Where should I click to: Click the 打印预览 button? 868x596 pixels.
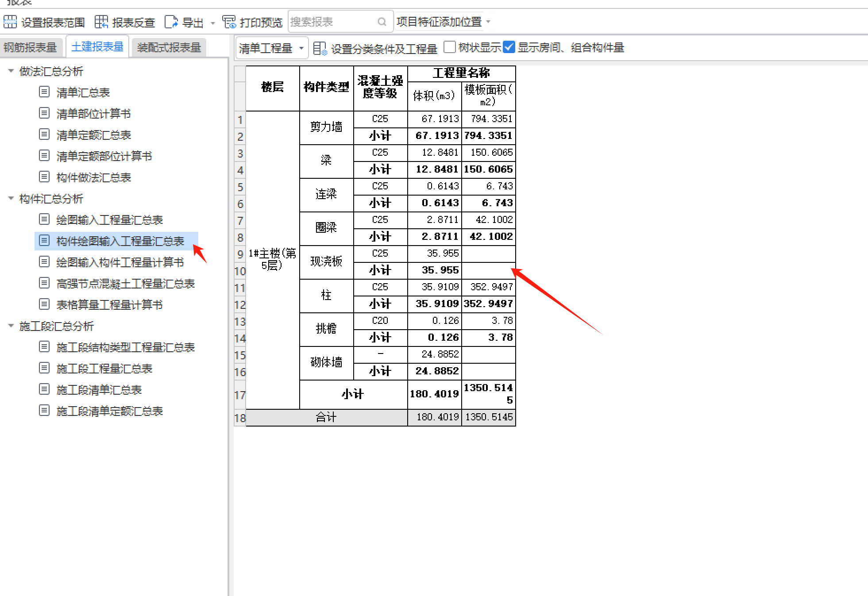(252, 22)
